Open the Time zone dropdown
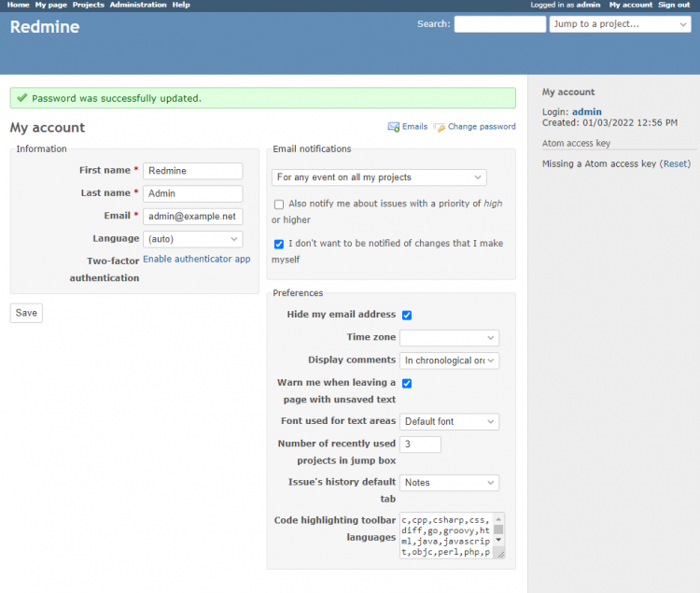 449,337
